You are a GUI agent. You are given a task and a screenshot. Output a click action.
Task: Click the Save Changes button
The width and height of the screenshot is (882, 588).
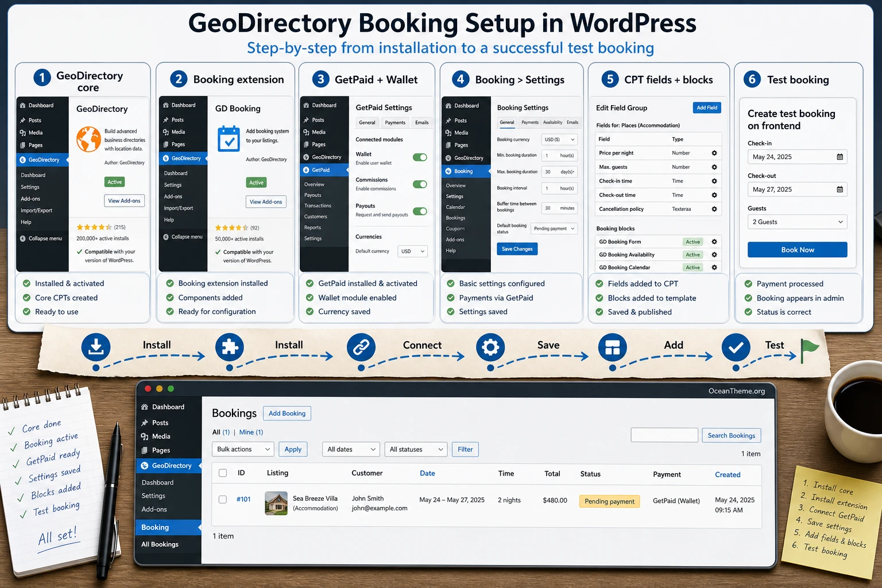(517, 249)
